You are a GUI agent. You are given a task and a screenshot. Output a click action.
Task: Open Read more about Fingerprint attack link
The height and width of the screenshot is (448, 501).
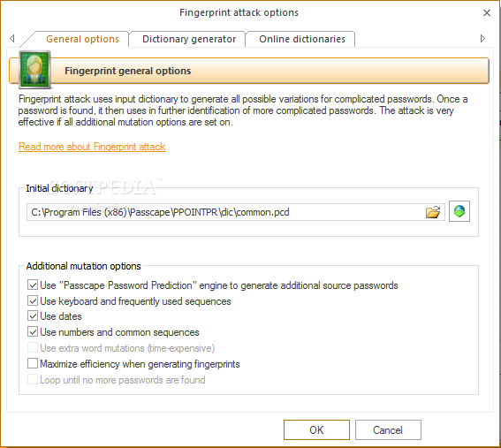click(x=92, y=147)
